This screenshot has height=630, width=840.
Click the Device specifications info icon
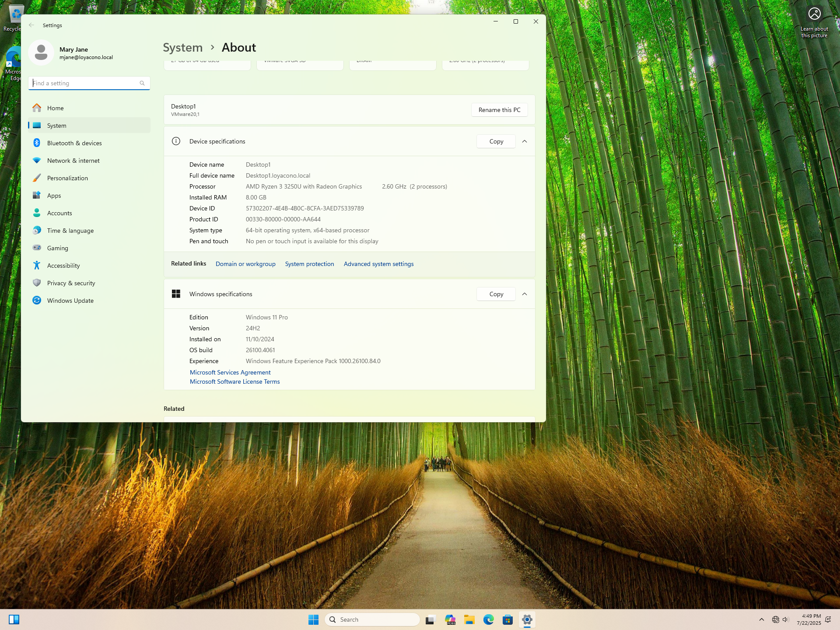(176, 141)
